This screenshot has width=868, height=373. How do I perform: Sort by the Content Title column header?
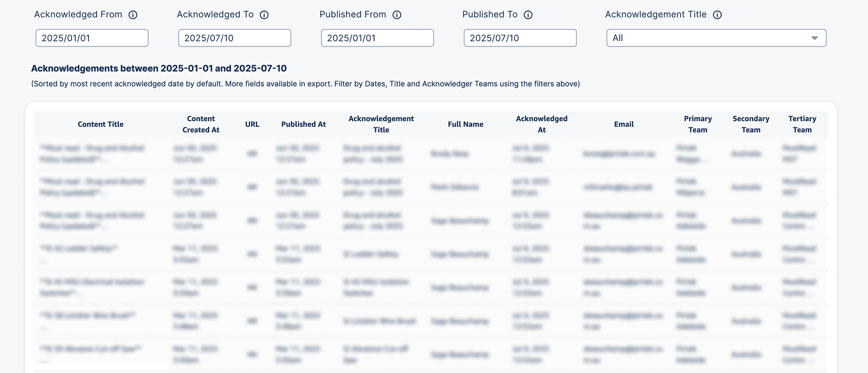100,125
